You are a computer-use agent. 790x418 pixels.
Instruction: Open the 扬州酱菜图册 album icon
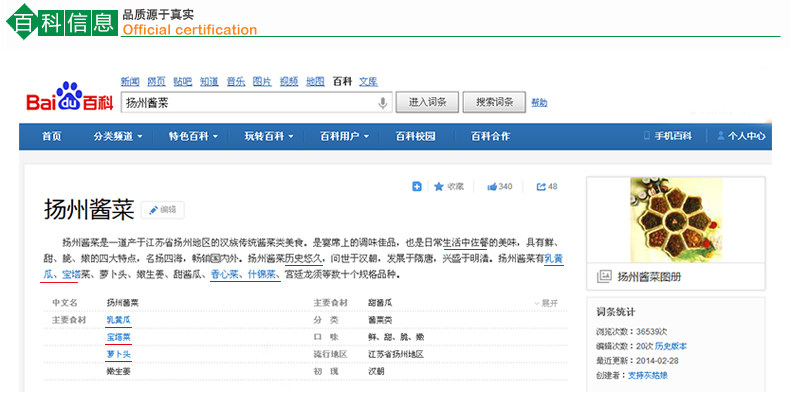tap(604, 276)
